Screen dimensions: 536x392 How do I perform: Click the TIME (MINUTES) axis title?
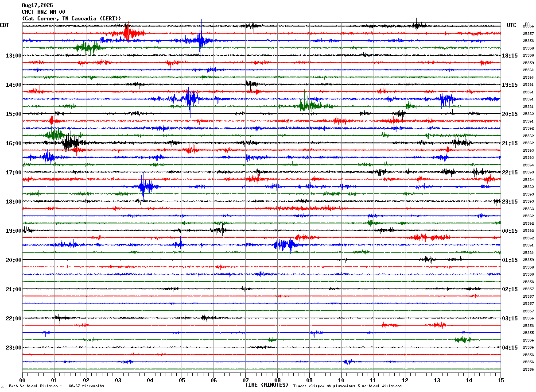click(267, 385)
